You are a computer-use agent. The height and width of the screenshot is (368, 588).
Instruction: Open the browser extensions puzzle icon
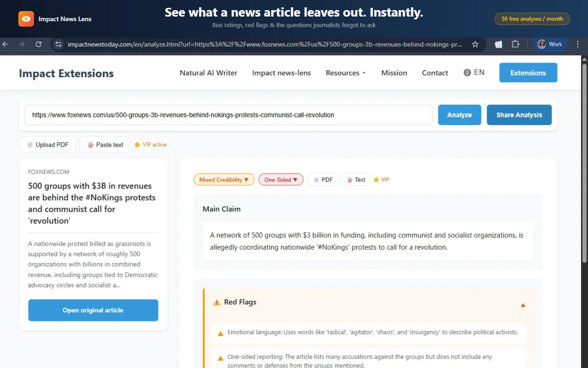pyautogui.click(x=515, y=44)
